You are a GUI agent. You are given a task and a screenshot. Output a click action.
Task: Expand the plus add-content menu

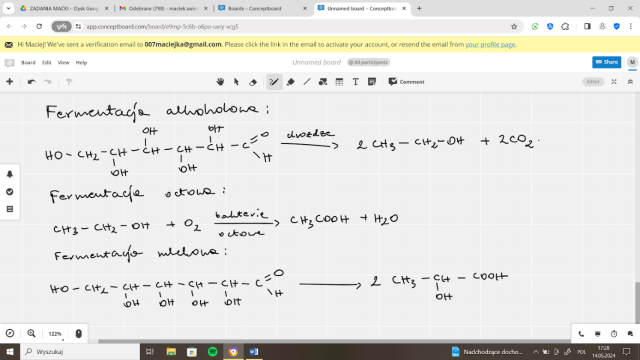click(10, 82)
